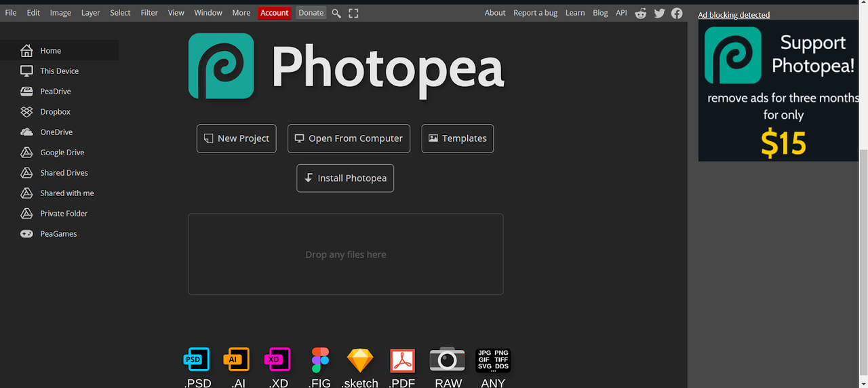Click the Shared Drives icon
Image resolution: width=868 pixels, height=388 pixels.
[26, 172]
